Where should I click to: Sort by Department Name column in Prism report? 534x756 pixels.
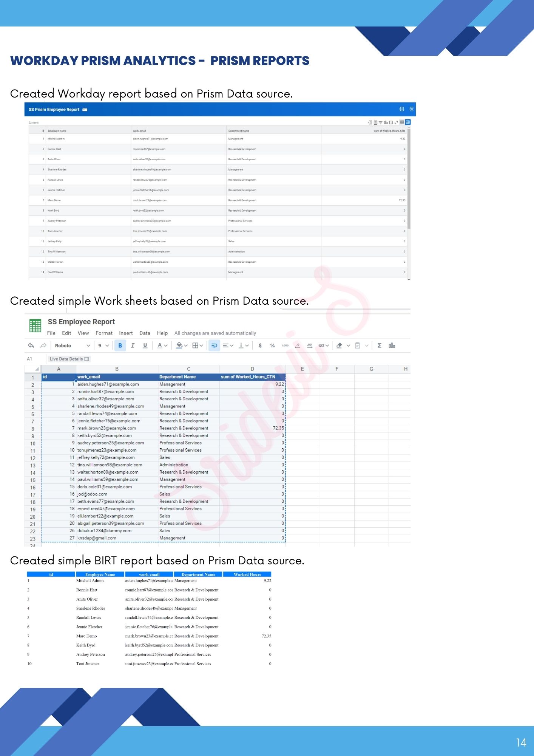pyautogui.click(x=274, y=131)
